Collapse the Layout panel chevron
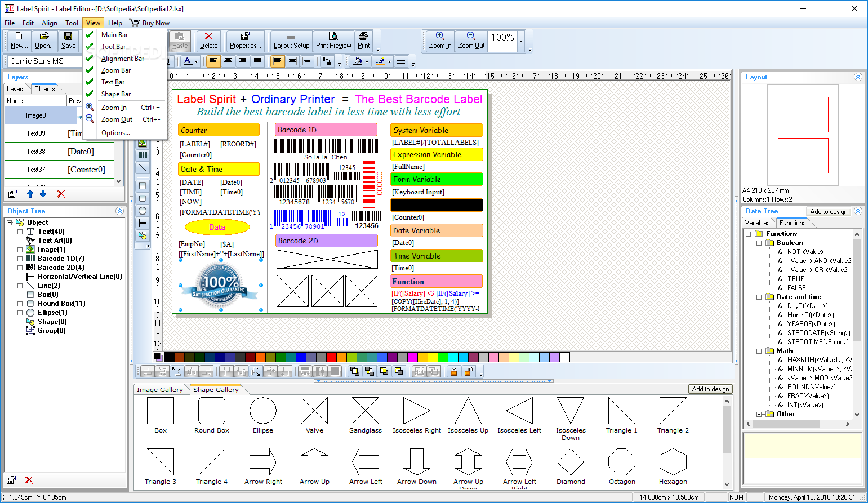The height and width of the screenshot is (503, 868). tap(858, 77)
